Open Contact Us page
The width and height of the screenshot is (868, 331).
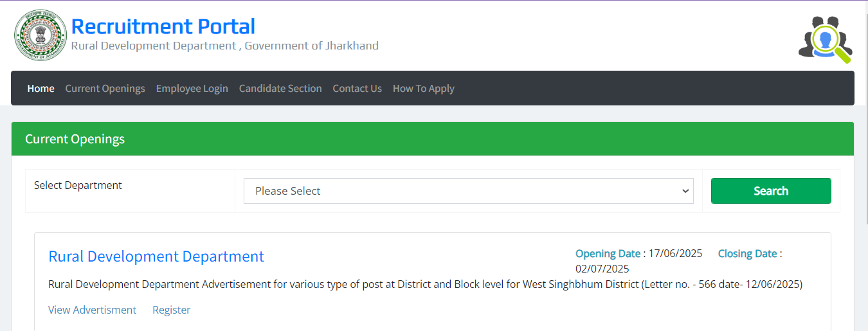(x=357, y=89)
